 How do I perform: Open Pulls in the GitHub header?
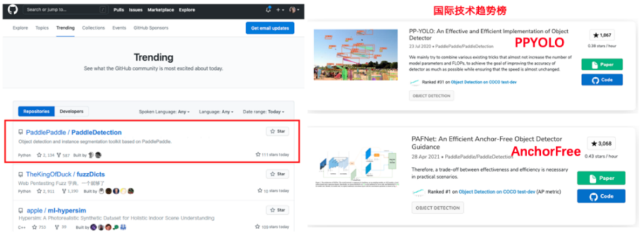(x=119, y=10)
